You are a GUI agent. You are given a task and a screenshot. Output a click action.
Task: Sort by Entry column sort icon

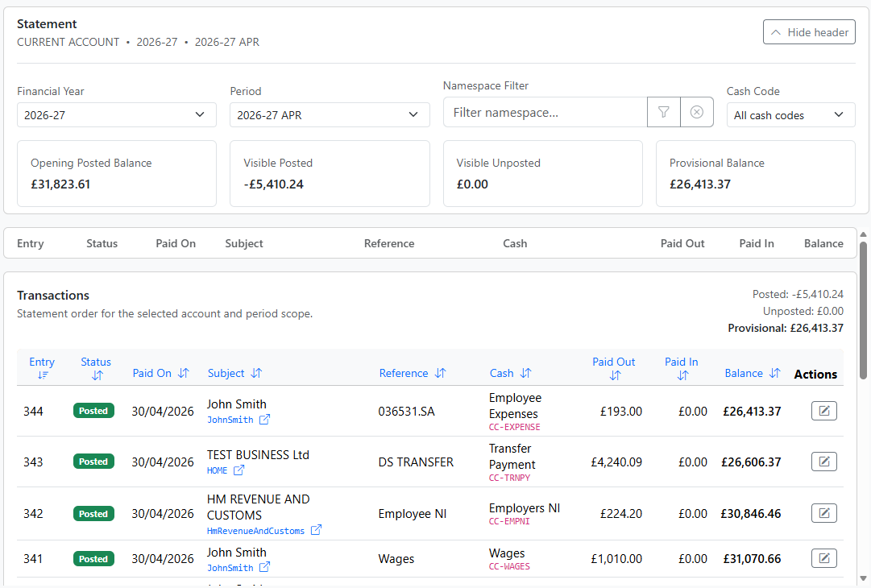tap(42, 376)
